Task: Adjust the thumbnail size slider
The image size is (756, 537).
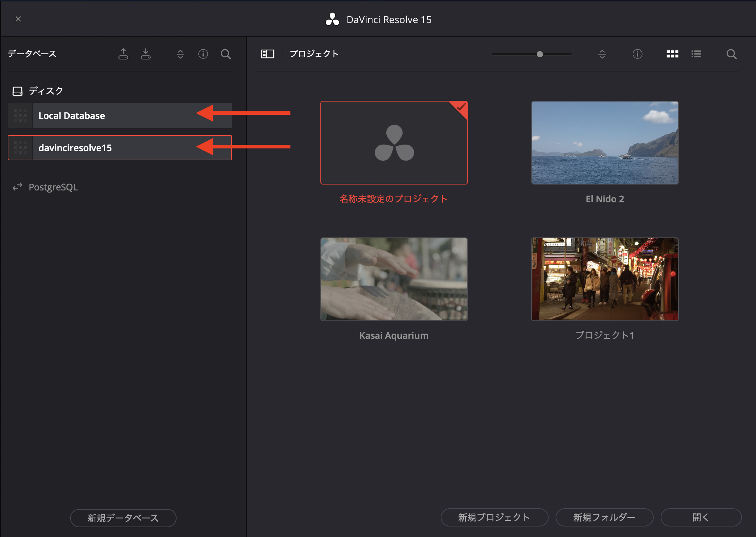Action: coord(539,54)
